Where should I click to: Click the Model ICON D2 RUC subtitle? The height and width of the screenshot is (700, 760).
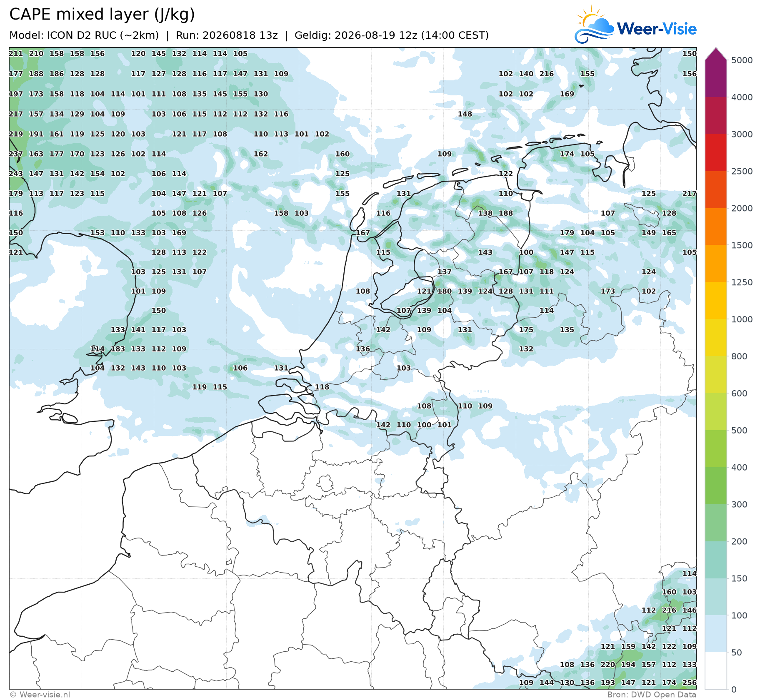tap(84, 35)
